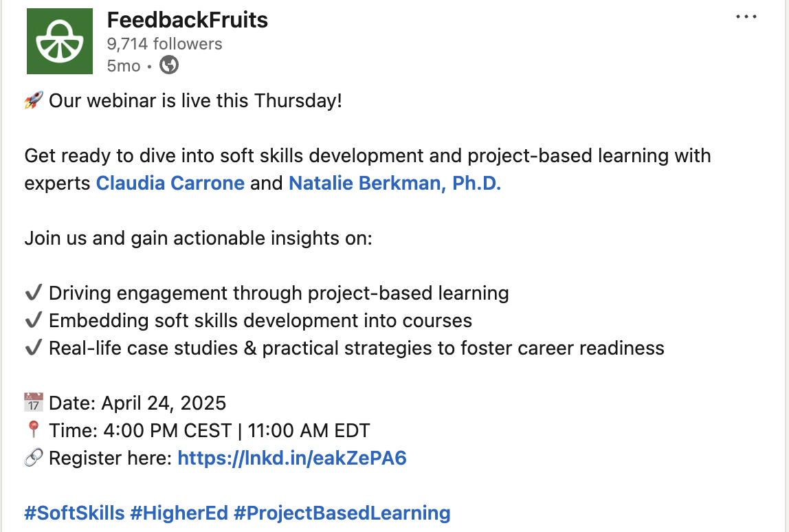Open Claudia Carrone's profile mention
789x532 pixels.
point(170,184)
